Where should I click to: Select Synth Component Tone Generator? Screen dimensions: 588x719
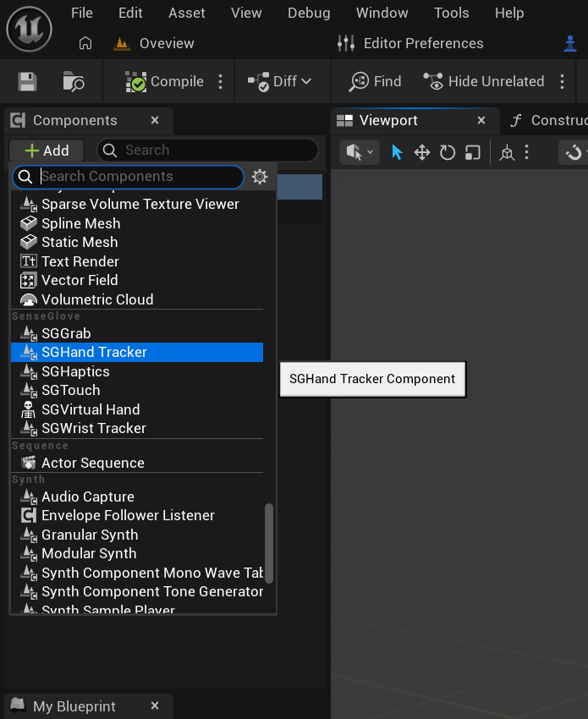coord(137,591)
